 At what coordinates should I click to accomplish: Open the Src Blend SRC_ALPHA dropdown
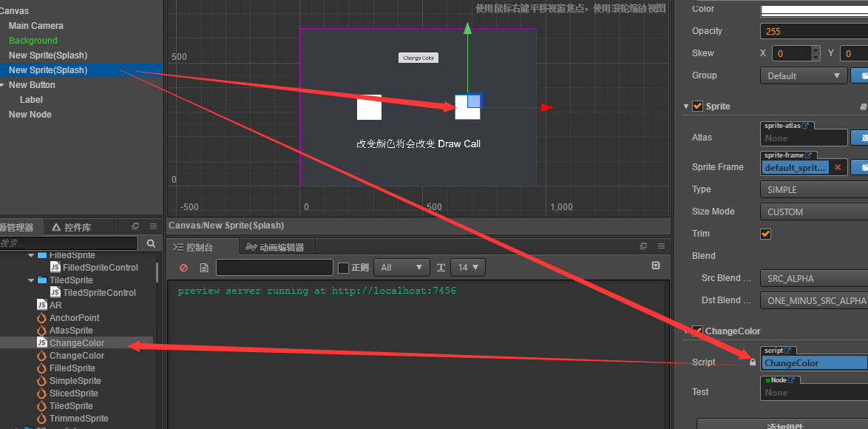(814, 278)
